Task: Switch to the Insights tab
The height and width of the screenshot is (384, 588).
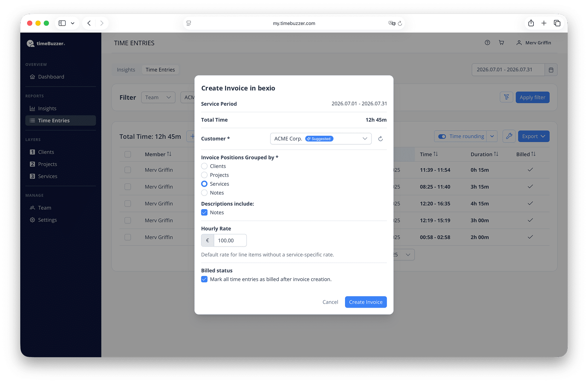Action: (126, 70)
